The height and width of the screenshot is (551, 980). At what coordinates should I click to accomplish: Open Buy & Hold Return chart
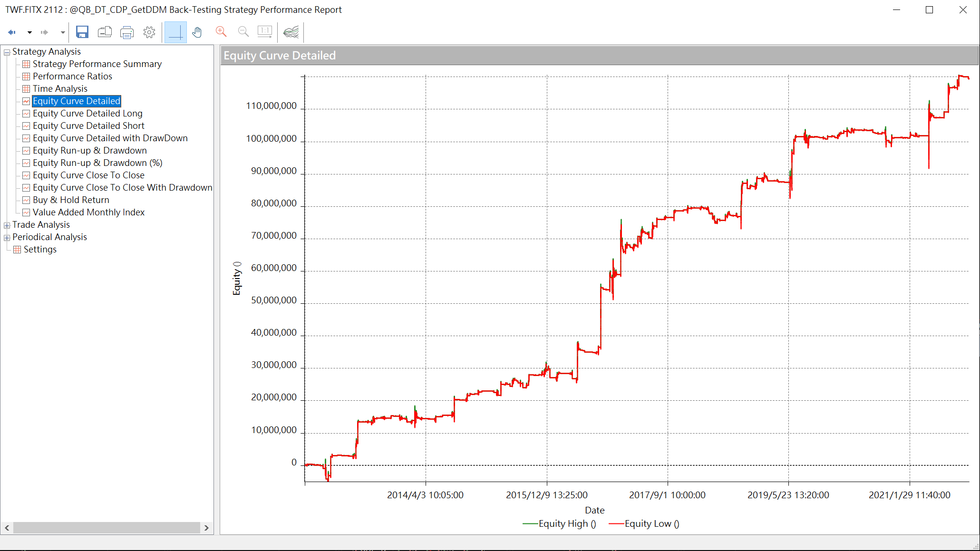pos(71,200)
